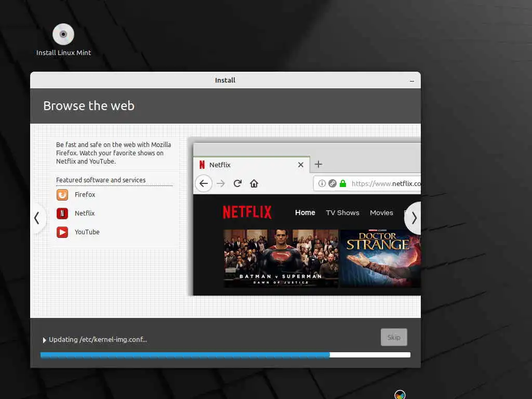Screen dimensions: 532x399
Task: Click the Firefox label text
Action: tap(85, 195)
